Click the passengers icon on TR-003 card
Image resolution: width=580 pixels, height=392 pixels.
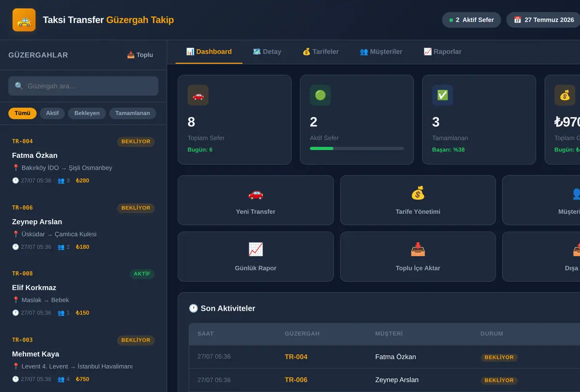[61, 379]
